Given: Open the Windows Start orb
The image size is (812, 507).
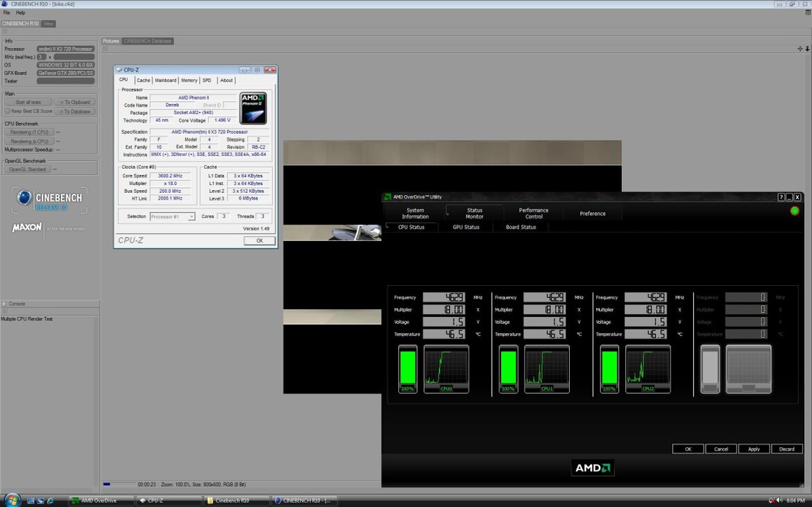Looking at the screenshot, I should tap(12, 500).
